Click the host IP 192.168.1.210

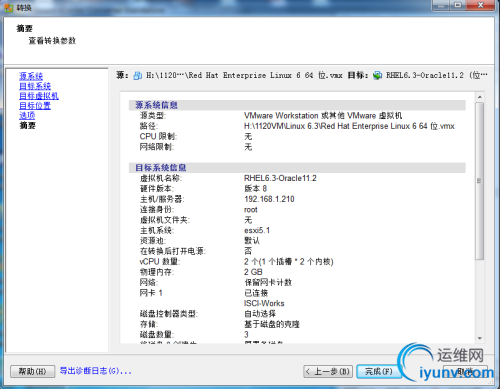click(x=269, y=199)
